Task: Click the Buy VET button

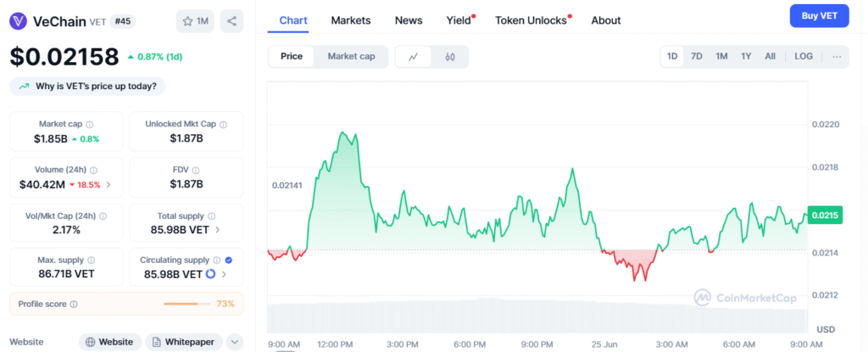Action: coord(820,15)
